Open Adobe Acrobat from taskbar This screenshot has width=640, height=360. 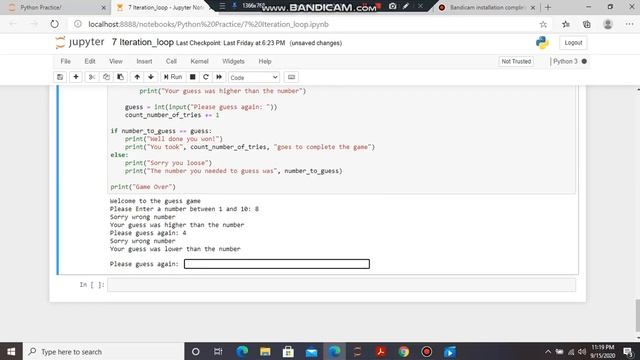(x=380, y=351)
